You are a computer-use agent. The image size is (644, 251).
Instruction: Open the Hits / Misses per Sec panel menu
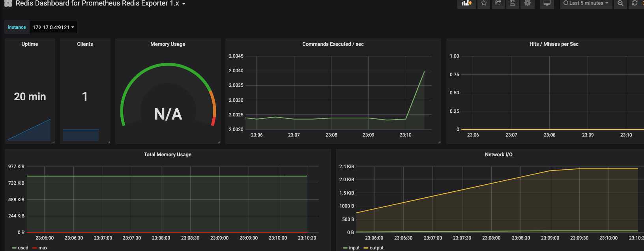554,44
